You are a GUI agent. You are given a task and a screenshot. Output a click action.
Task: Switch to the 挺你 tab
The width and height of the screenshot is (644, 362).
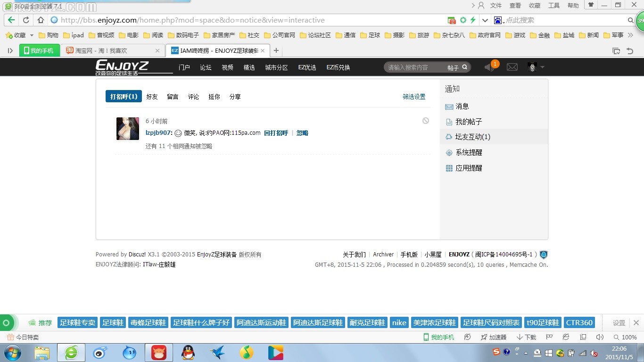tap(214, 97)
